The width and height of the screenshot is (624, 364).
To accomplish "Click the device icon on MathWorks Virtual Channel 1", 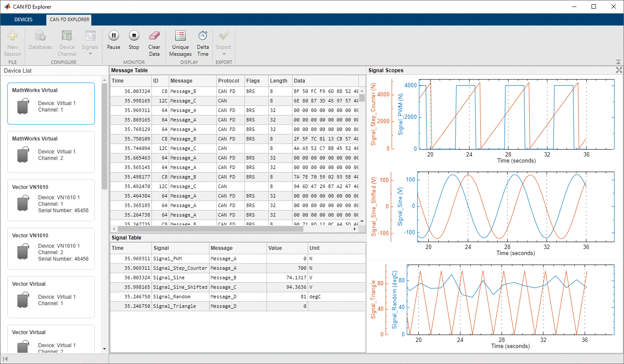I will tap(23, 103).
